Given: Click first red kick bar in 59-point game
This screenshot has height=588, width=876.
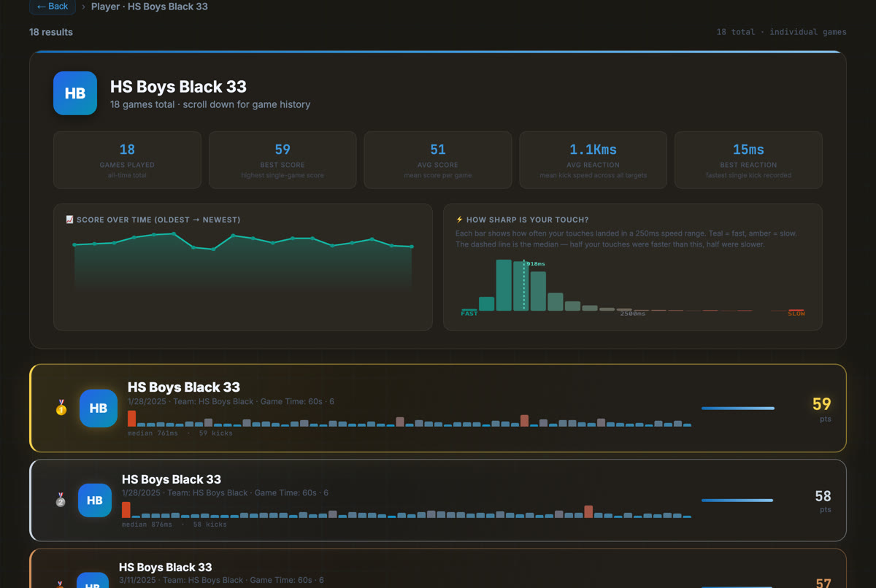Looking at the screenshot, I should pyautogui.click(x=131, y=419).
